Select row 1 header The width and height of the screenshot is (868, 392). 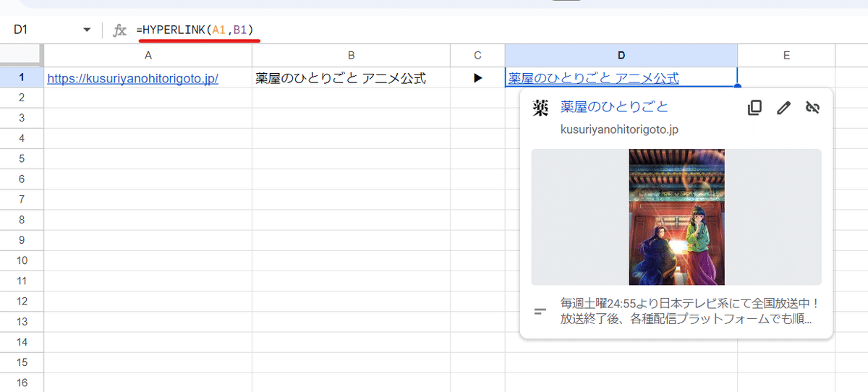click(x=22, y=77)
